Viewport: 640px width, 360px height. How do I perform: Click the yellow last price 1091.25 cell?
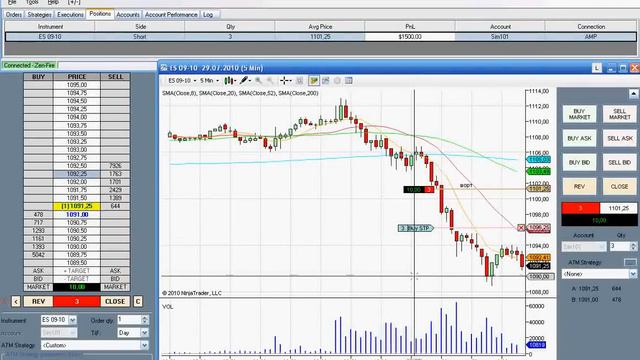(x=77, y=206)
